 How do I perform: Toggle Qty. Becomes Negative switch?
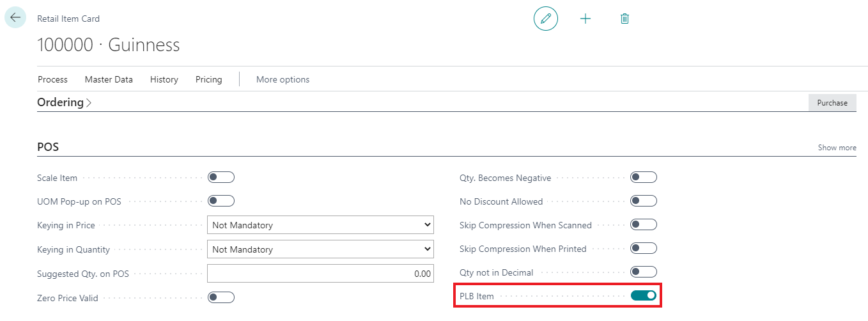tap(643, 177)
